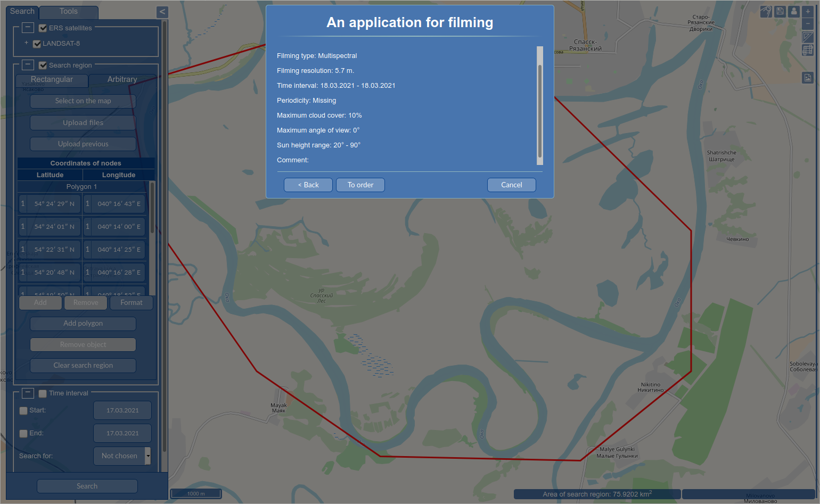820x504 pixels.
Task: Zoom out the map with minus button
Action: pyautogui.click(x=808, y=24)
